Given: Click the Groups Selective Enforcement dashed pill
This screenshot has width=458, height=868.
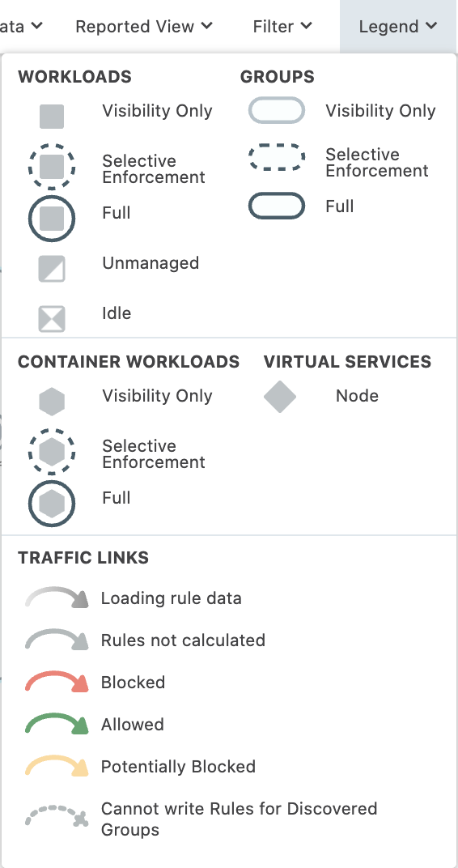Looking at the screenshot, I should [x=277, y=157].
